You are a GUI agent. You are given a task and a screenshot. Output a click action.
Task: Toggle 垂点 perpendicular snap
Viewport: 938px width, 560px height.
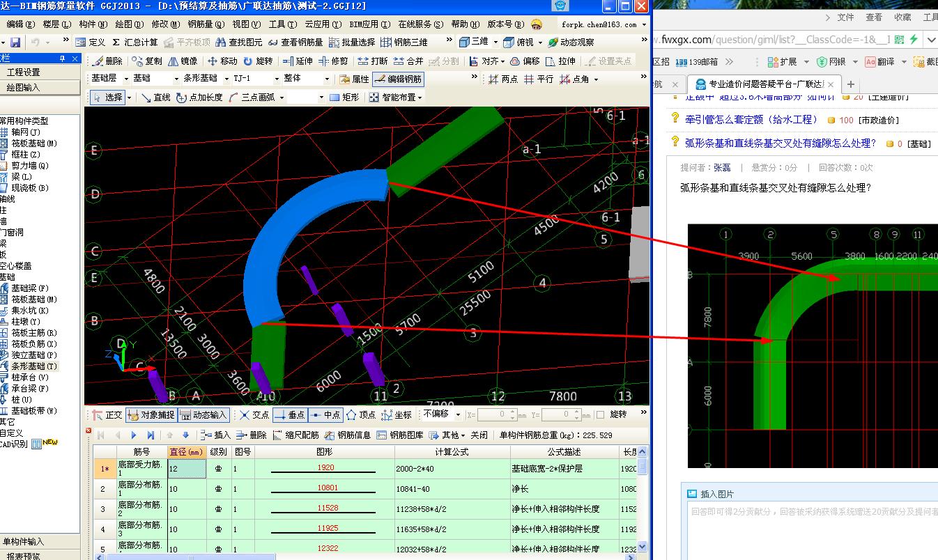(290, 415)
